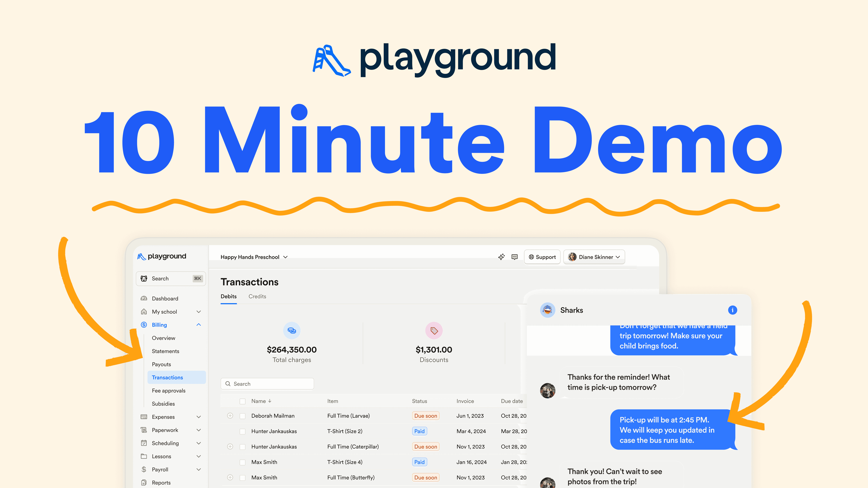Click the Payroll dollar sign icon
The width and height of the screenshot is (868, 488).
tap(144, 469)
